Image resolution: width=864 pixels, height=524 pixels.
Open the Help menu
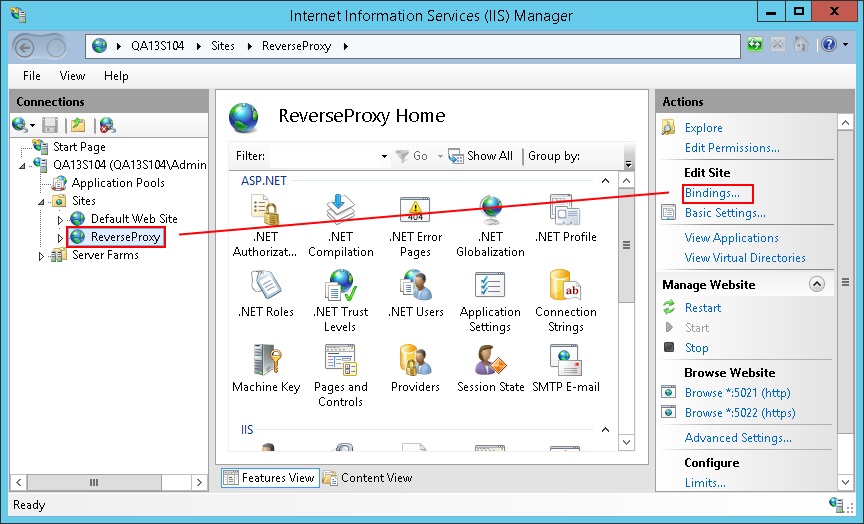tap(116, 75)
